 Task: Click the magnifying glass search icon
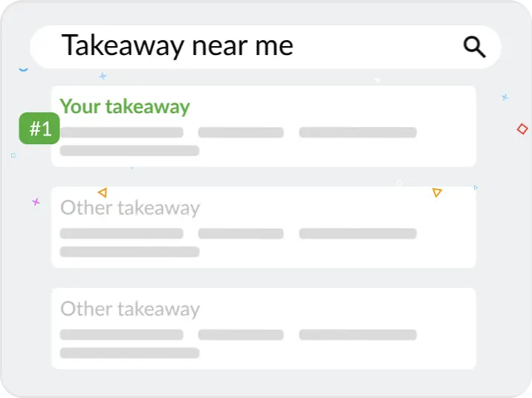point(474,47)
